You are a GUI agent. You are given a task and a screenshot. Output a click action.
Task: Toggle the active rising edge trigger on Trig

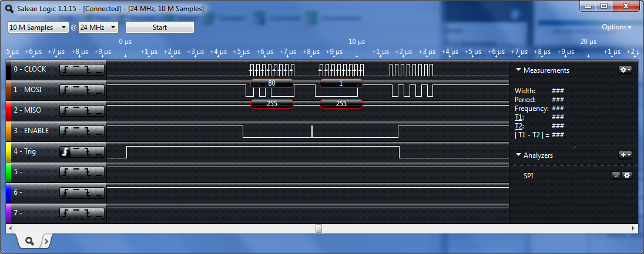[65, 151]
